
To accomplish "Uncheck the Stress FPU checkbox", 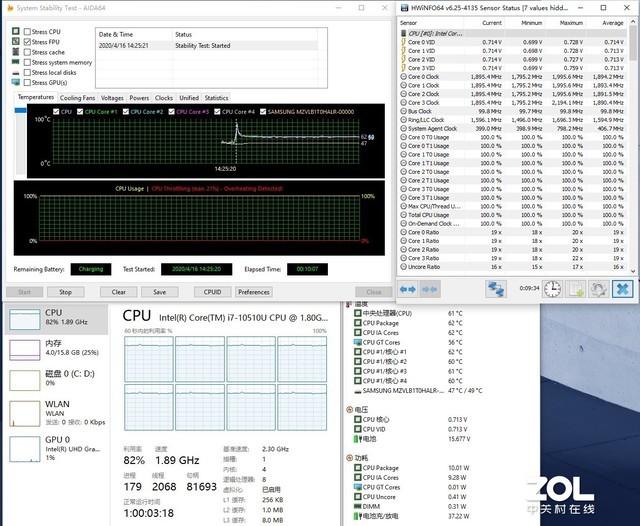I will (x=27, y=42).
